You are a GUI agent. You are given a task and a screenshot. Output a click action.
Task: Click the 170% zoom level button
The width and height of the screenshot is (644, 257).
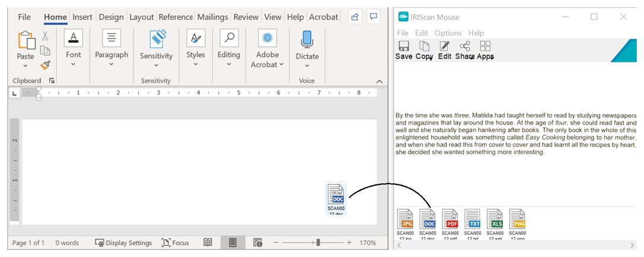[x=367, y=243]
